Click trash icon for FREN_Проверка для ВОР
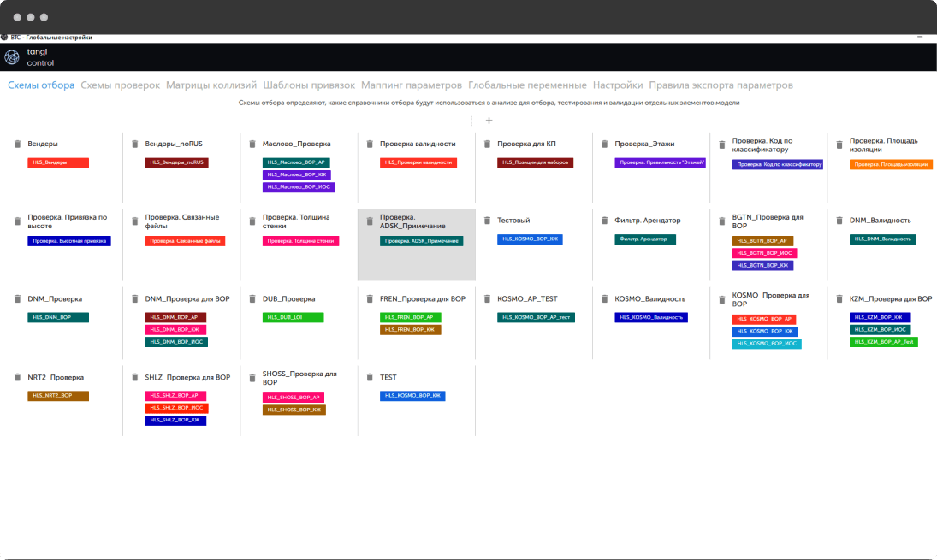This screenshot has height=560, width=937. pyautogui.click(x=370, y=298)
